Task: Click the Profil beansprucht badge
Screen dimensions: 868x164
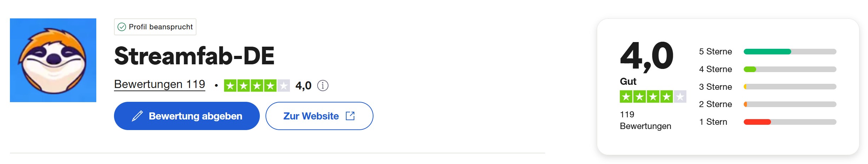Action: pyautogui.click(x=155, y=27)
